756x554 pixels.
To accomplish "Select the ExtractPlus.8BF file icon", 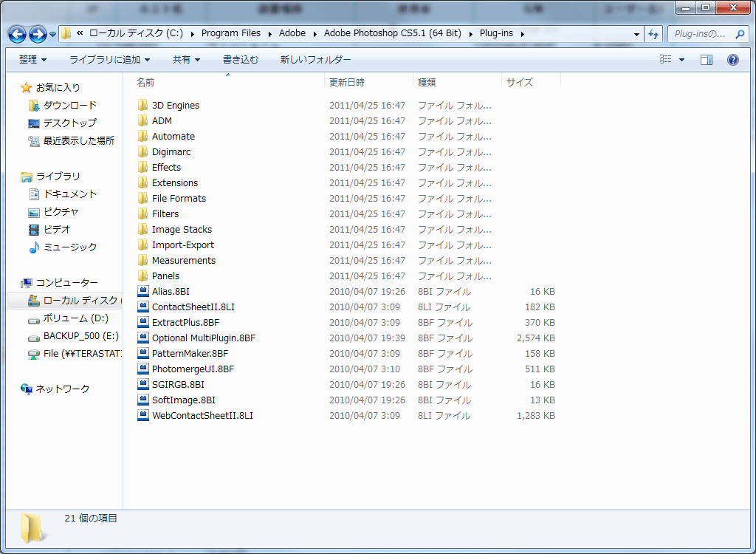I will point(142,322).
